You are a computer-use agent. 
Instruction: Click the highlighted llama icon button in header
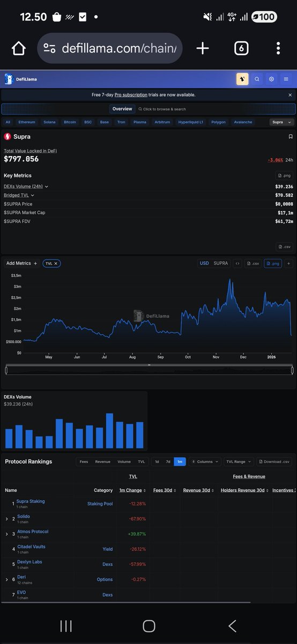pos(242,79)
